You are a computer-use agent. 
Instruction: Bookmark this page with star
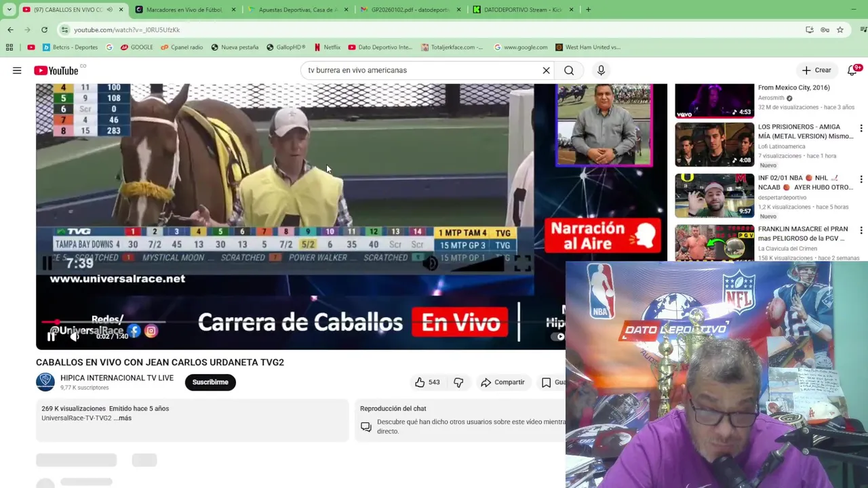pos(840,30)
